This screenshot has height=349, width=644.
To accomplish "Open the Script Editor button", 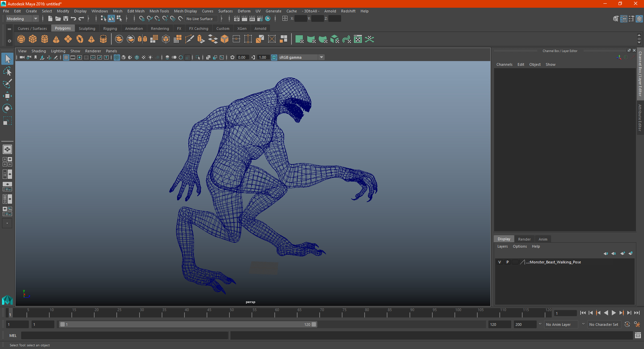I will point(638,335).
